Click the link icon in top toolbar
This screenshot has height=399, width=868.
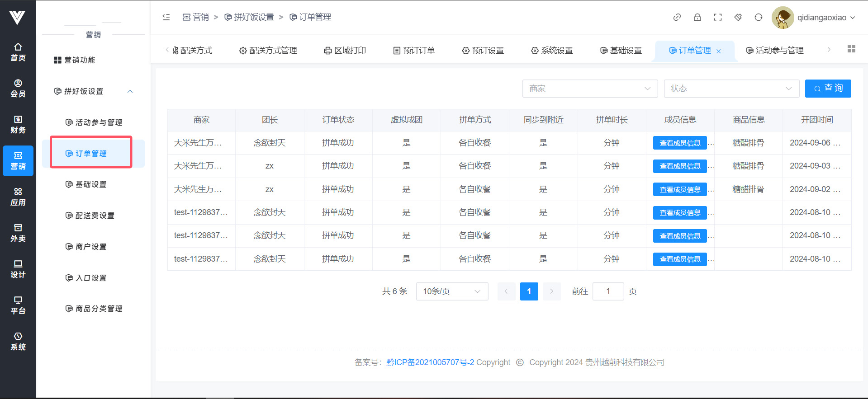[x=677, y=17]
